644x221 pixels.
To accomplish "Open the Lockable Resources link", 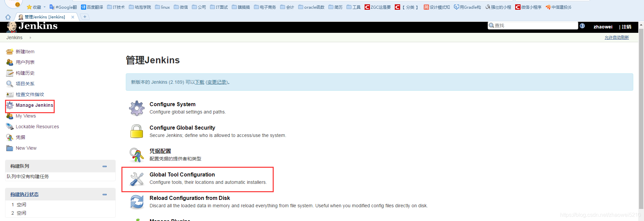I will 37,127.
